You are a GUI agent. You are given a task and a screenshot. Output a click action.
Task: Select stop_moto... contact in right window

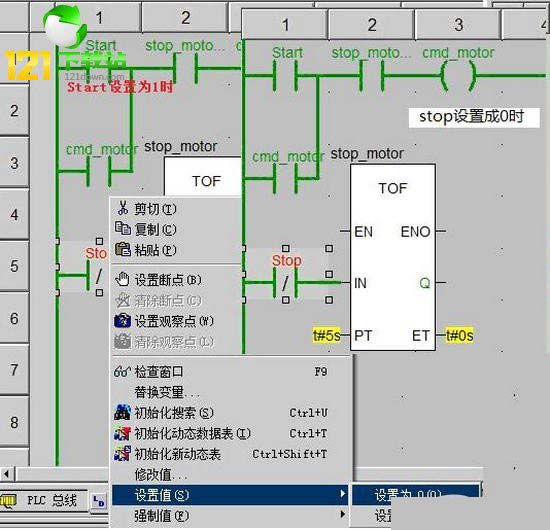371,75
